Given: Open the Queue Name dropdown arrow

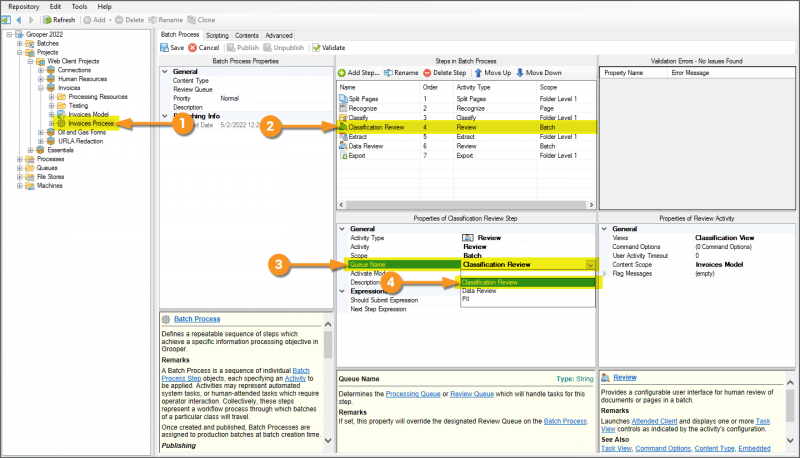Looking at the screenshot, I should (590, 265).
